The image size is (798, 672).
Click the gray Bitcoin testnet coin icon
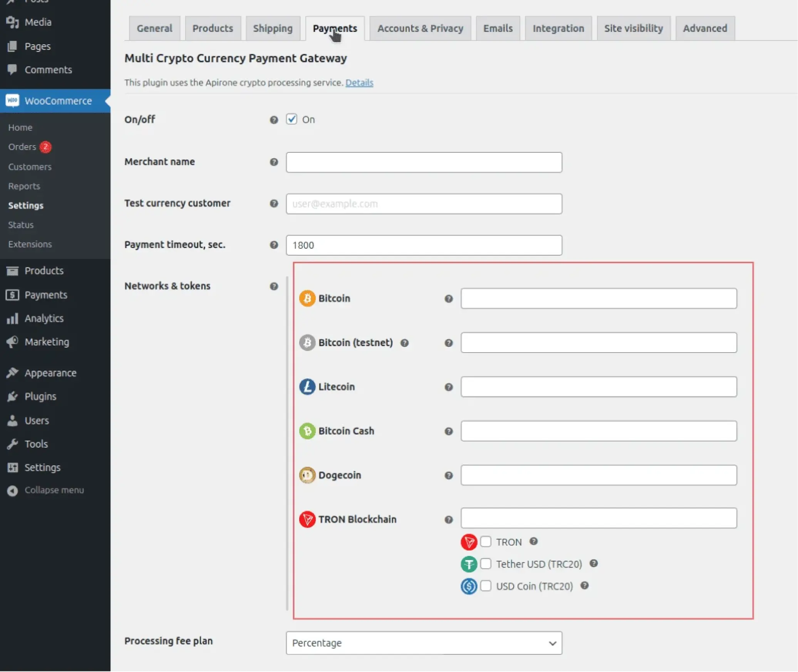coord(307,343)
